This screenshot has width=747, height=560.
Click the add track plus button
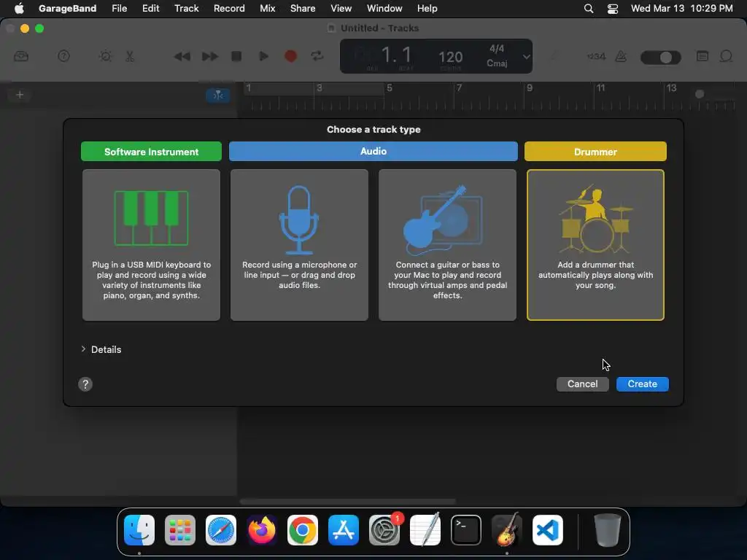20,95
